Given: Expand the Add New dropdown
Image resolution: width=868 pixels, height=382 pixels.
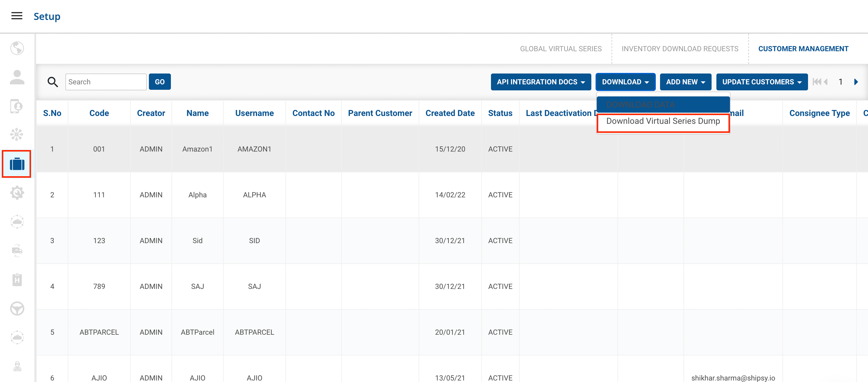Looking at the screenshot, I should coord(685,82).
